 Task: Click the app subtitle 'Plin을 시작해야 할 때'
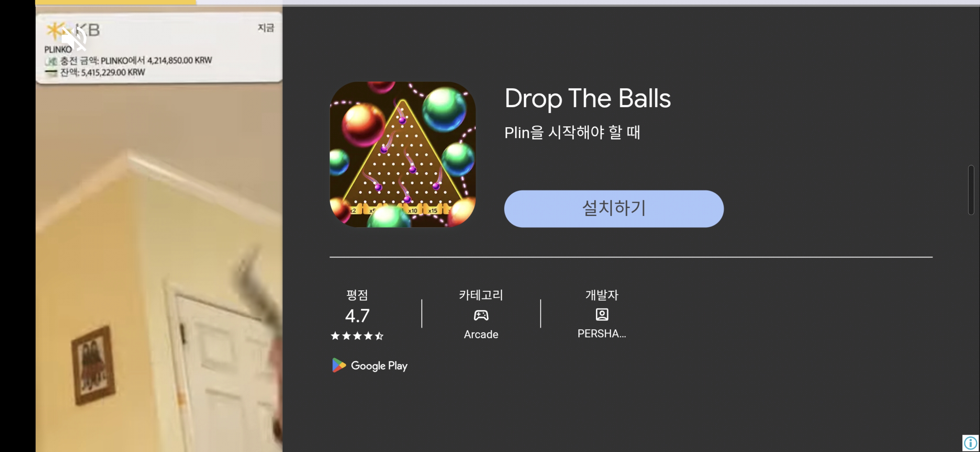(x=572, y=132)
